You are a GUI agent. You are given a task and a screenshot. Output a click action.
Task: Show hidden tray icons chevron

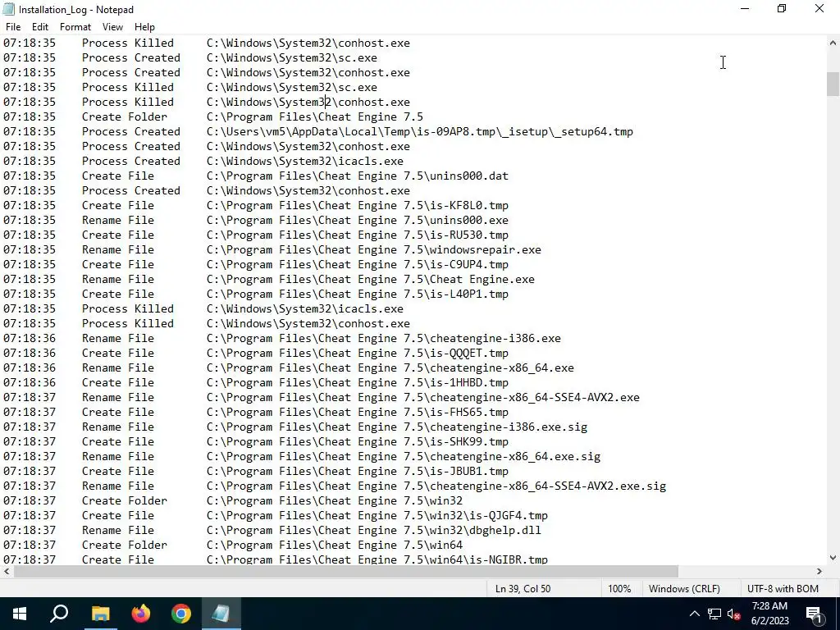click(x=694, y=614)
